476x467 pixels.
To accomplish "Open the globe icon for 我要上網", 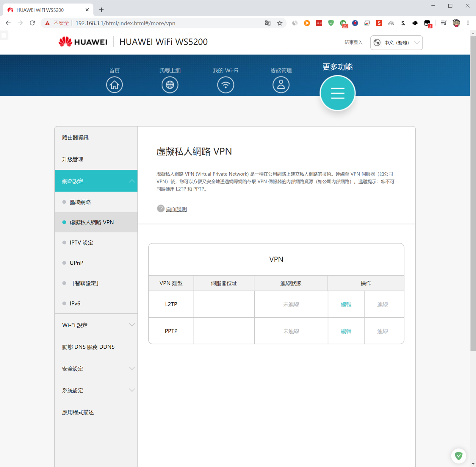I will coord(170,85).
